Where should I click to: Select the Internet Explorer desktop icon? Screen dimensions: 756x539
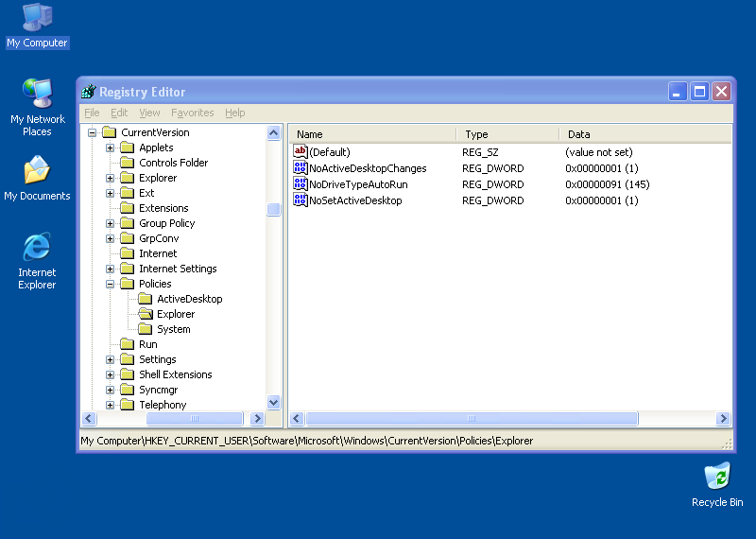click(x=37, y=261)
